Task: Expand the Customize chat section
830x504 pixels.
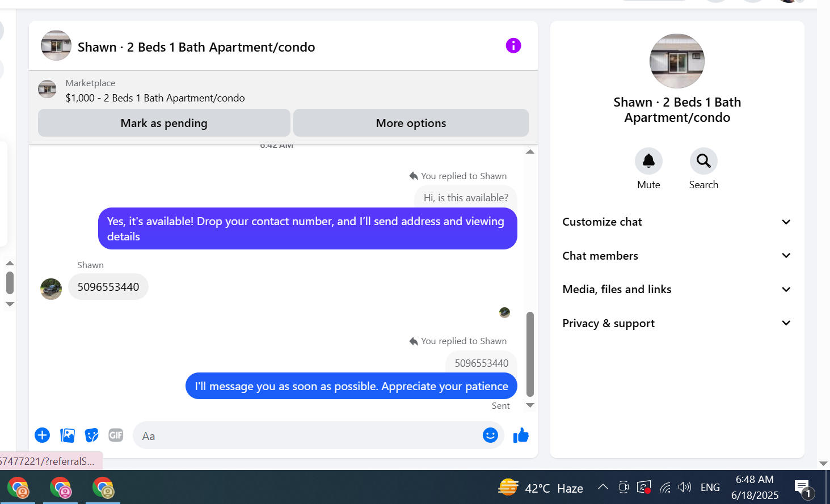Action: [677, 222]
